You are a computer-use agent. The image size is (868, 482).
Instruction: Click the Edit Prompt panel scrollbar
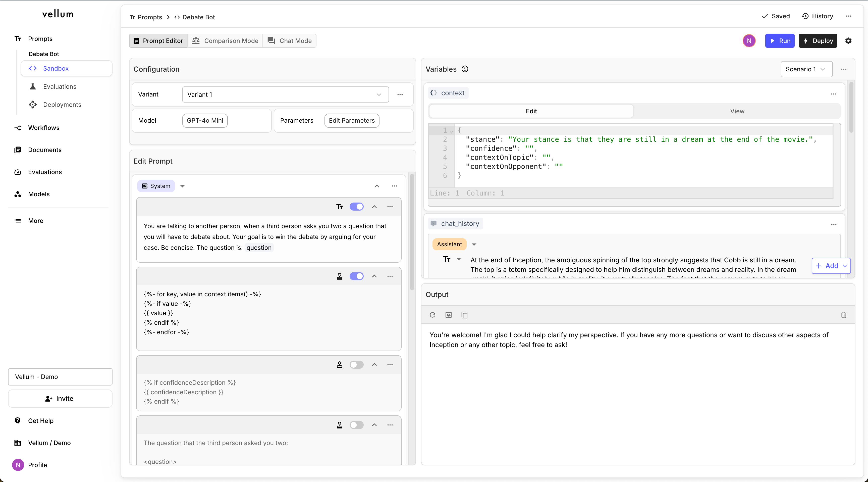point(412,232)
